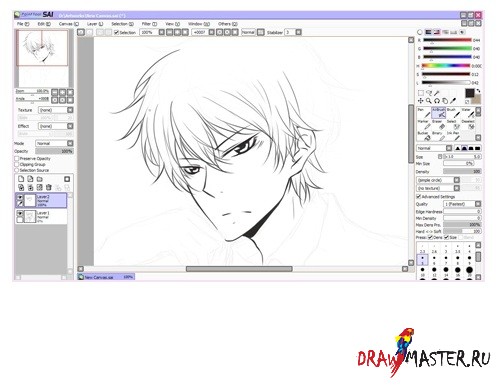Toggle pressure Dens checkbox
498x385 pixels.
pos(430,237)
